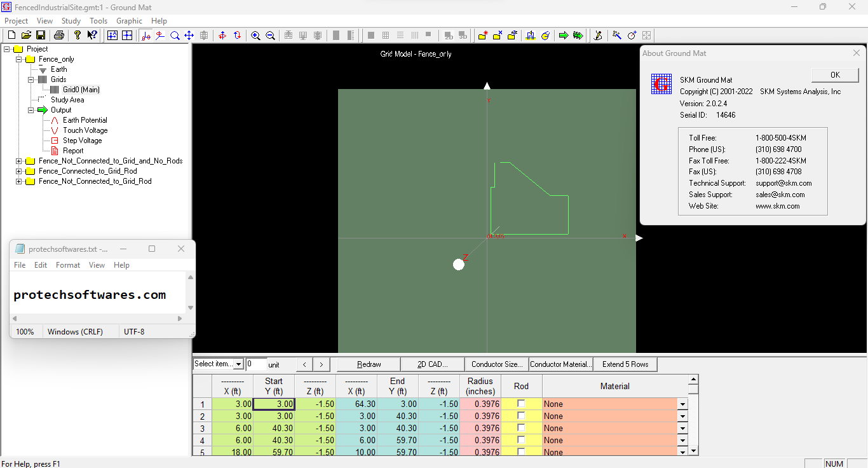Tick the Rod checkbox in row 3
The image size is (868, 468).
coord(521,428)
